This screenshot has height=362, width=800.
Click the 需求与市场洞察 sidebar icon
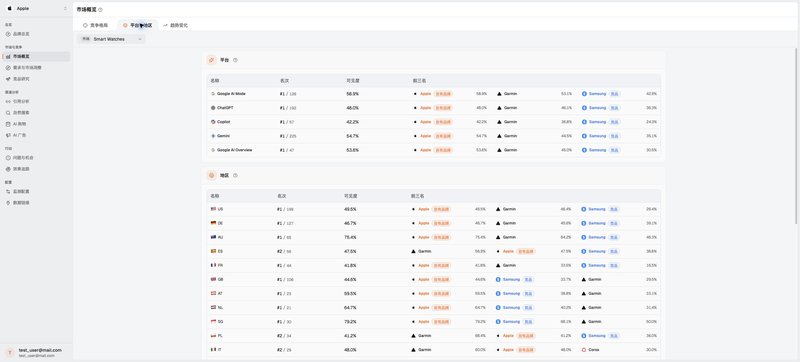pos(8,68)
